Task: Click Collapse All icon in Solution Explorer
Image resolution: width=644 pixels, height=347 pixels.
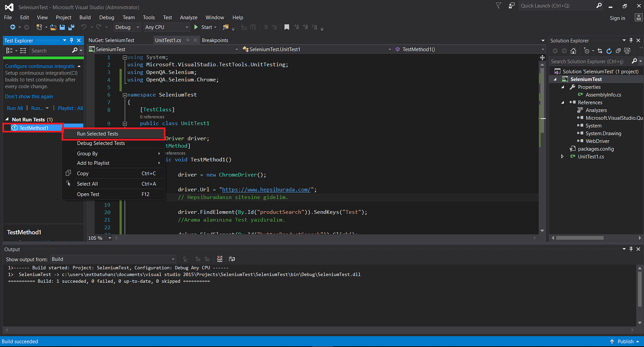Action: pyautogui.click(x=618, y=51)
